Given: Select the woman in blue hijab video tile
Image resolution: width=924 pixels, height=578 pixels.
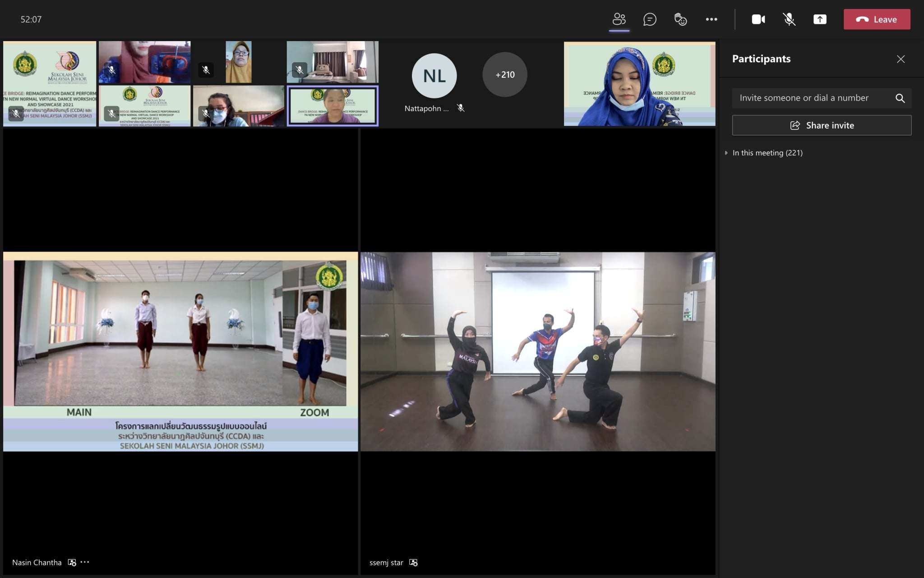Looking at the screenshot, I should coord(639,84).
